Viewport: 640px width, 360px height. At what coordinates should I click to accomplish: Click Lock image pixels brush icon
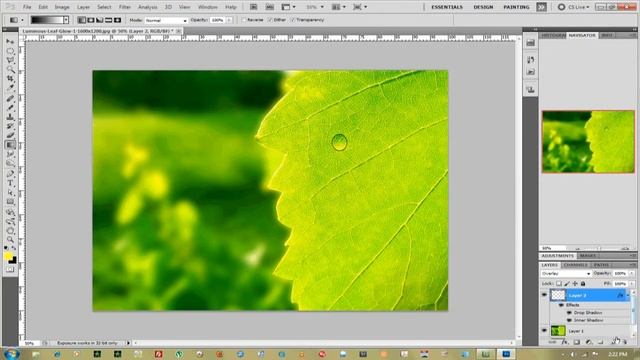(567, 284)
